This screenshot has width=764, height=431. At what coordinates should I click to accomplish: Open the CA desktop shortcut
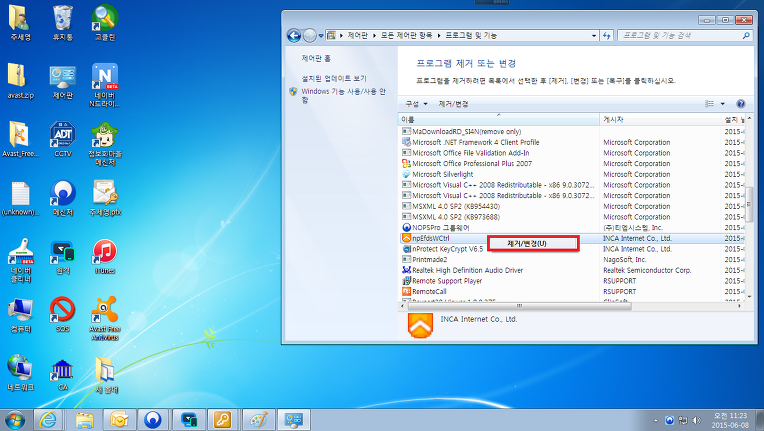click(62, 373)
